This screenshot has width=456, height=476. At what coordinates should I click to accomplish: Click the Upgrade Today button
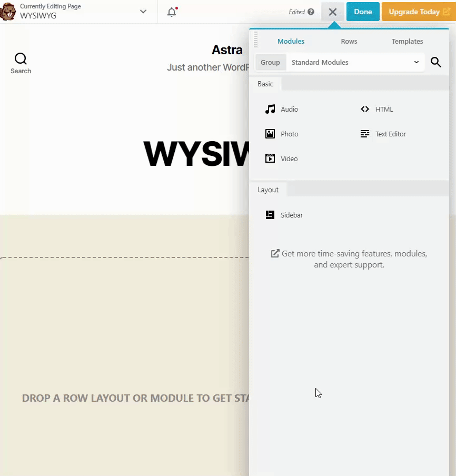419,12
